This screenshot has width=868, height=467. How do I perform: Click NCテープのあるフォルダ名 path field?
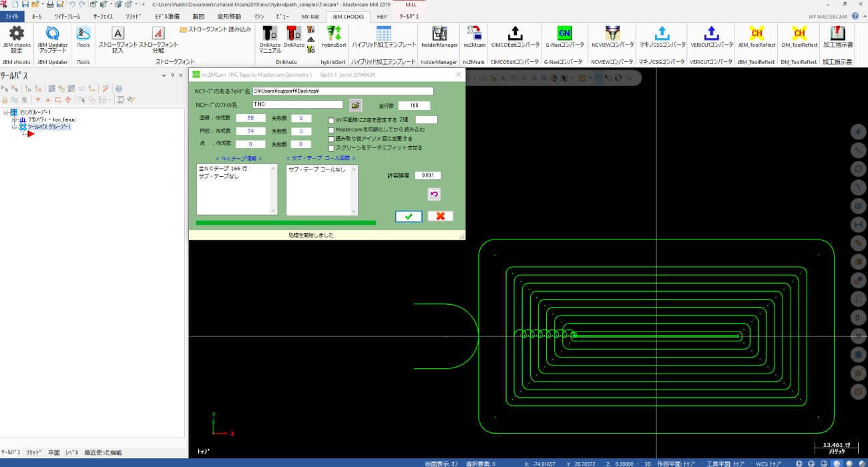point(343,91)
